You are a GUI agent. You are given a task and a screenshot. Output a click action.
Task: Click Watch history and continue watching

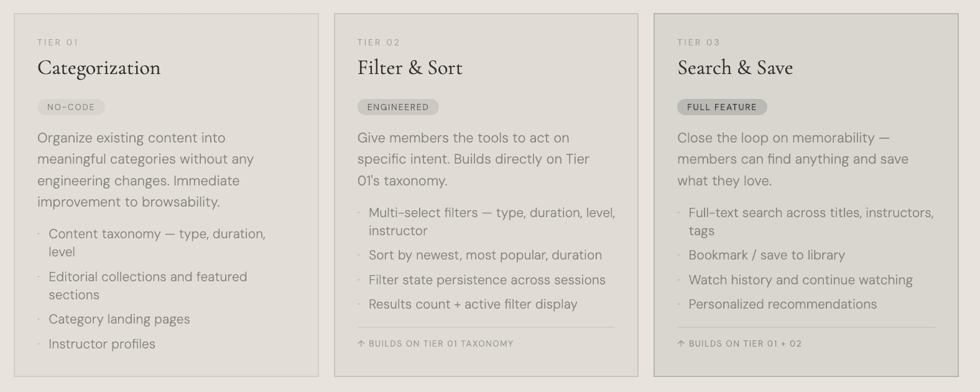point(800,280)
